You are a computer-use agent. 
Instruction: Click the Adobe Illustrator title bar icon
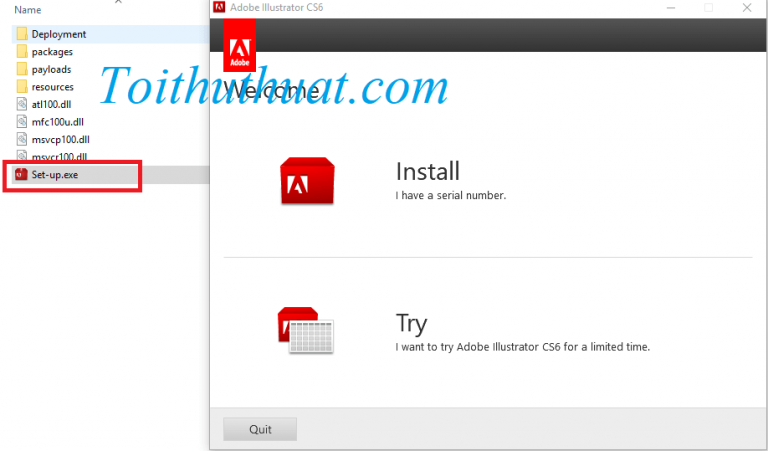219,7
